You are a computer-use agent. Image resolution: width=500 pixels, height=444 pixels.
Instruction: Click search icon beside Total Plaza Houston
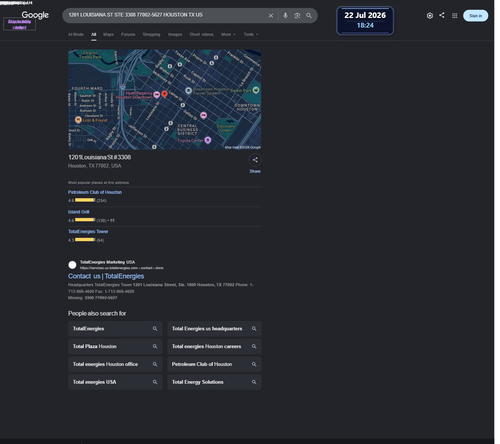(155, 347)
